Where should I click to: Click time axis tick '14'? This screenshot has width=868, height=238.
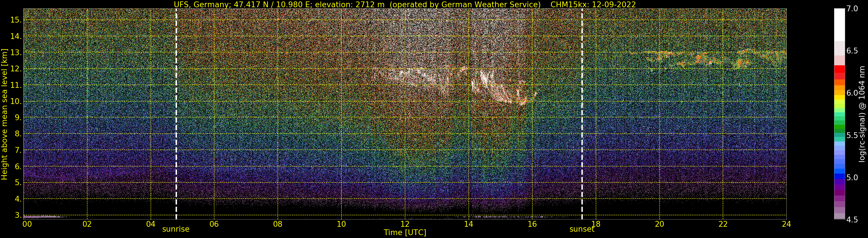[x=468, y=224]
